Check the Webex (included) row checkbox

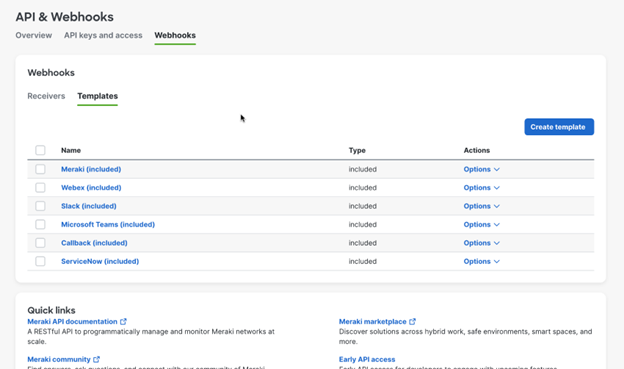coord(40,187)
